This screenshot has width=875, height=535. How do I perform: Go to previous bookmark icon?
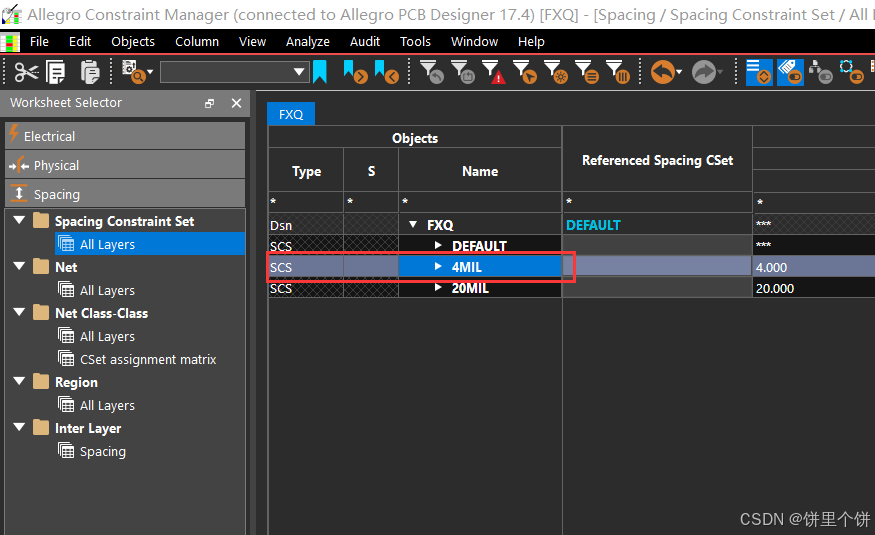click(x=386, y=72)
